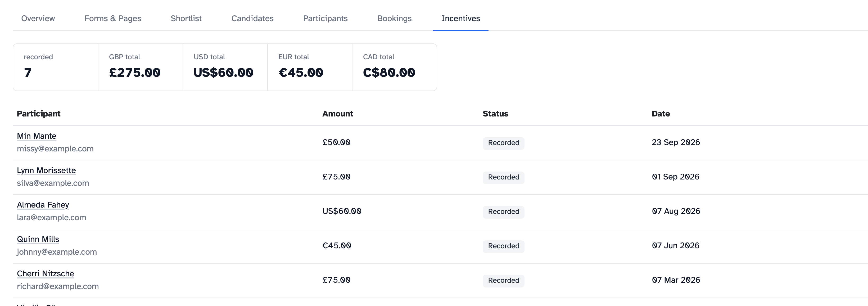Open the Candidates tab
The image size is (868, 306).
click(x=252, y=19)
